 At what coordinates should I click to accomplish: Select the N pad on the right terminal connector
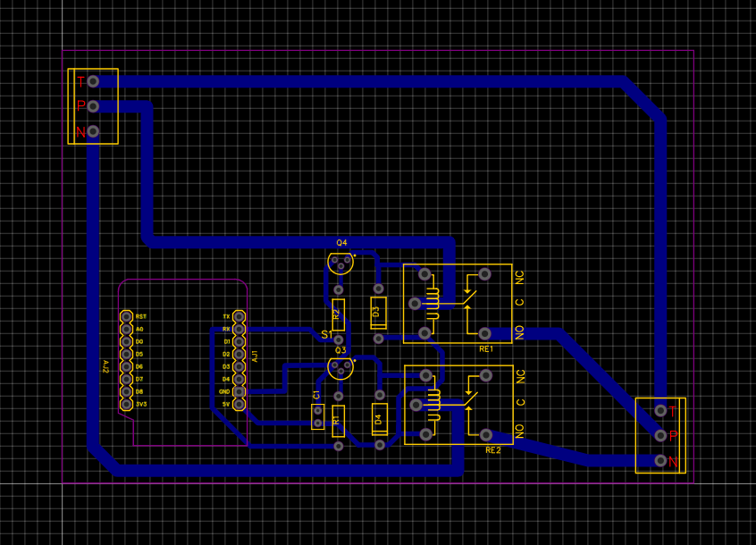pos(660,461)
